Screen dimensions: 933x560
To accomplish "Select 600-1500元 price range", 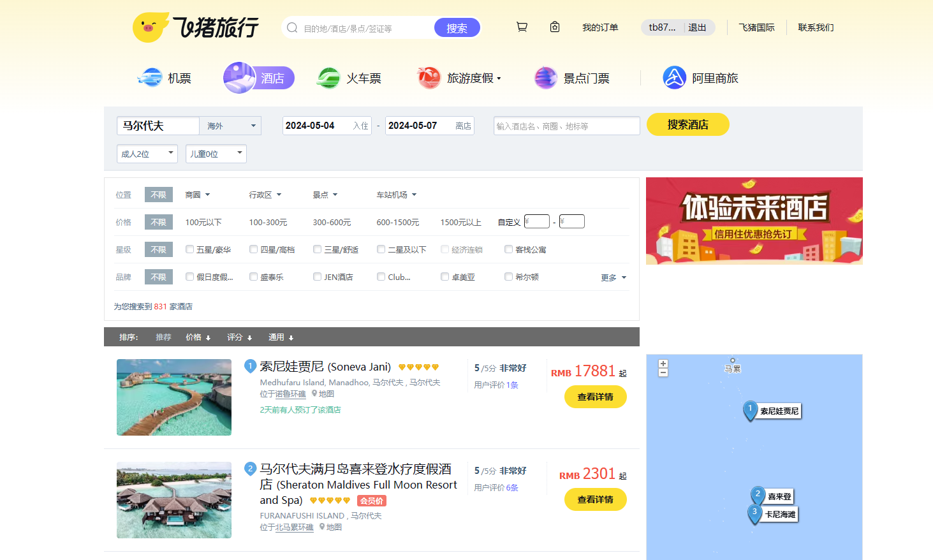I will 398,223.
